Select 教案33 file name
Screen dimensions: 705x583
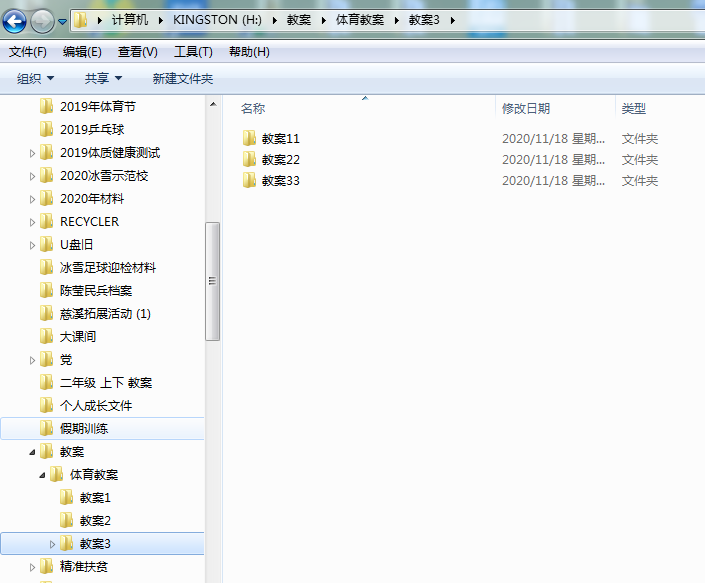click(x=281, y=181)
